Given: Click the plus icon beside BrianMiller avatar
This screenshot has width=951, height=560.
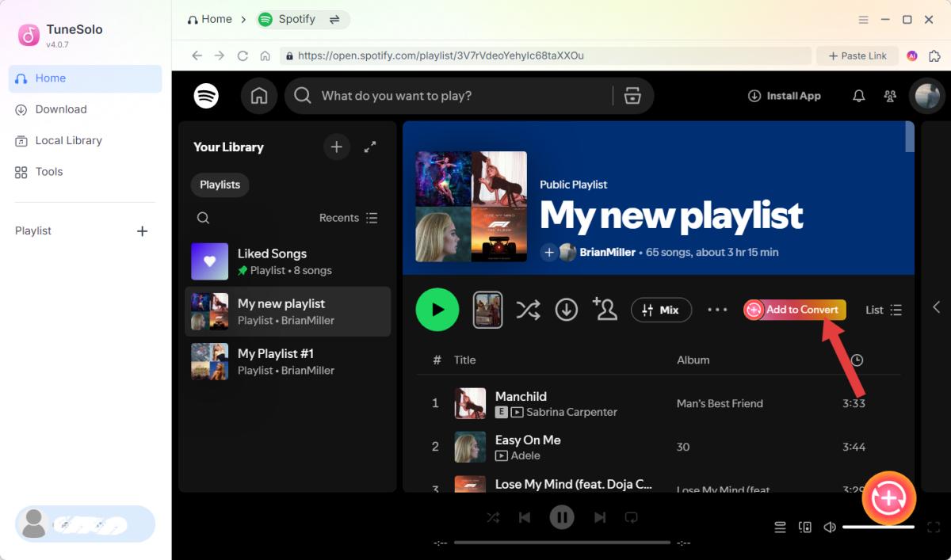Looking at the screenshot, I should [x=548, y=252].
